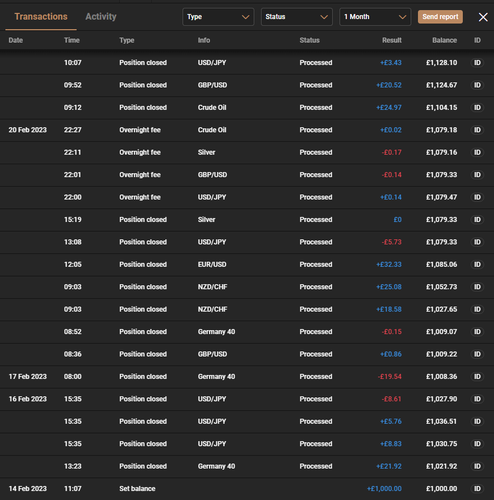The width and height of the screenshot is (494, 500).
Task: Click the 20 Feb 2023 date cell
Action: (x=28, y=130)
